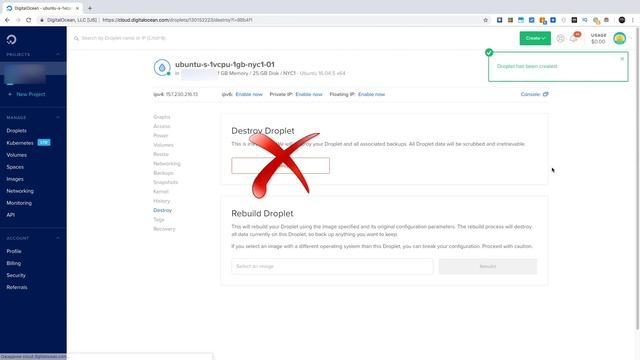Open Chrome profile avatar in toolbar

[622, 20]
